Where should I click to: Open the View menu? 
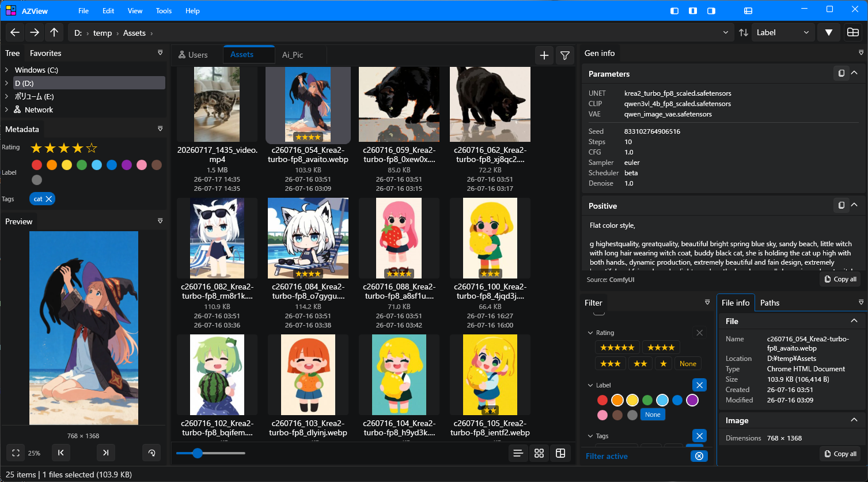[x=135, y=10]
